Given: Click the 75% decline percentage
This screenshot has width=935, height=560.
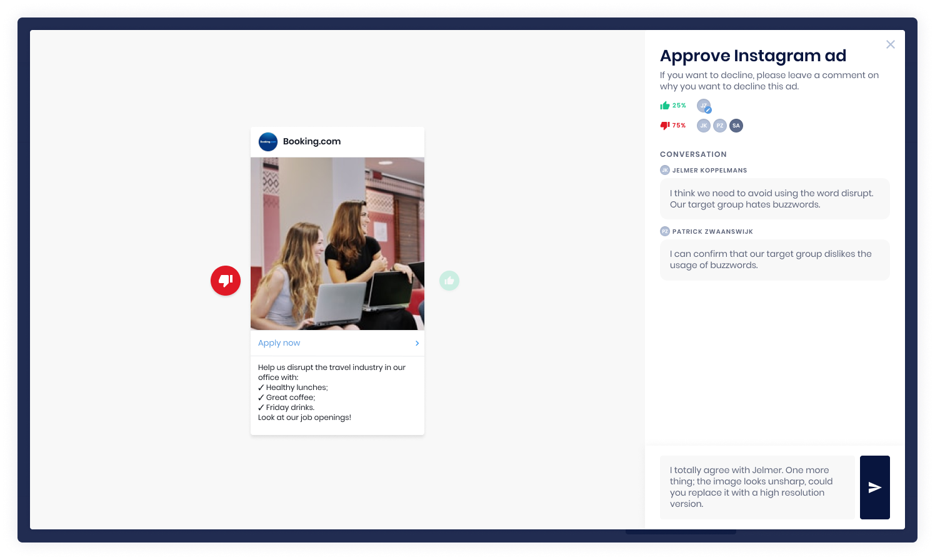Looking at the screenshot, I should (x=679, y=126).
